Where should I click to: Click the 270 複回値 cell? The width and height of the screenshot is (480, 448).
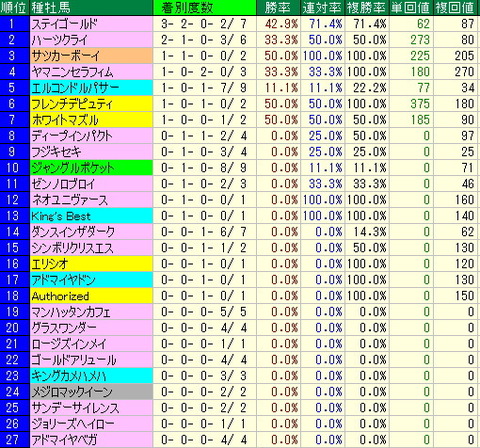[455, 72]
